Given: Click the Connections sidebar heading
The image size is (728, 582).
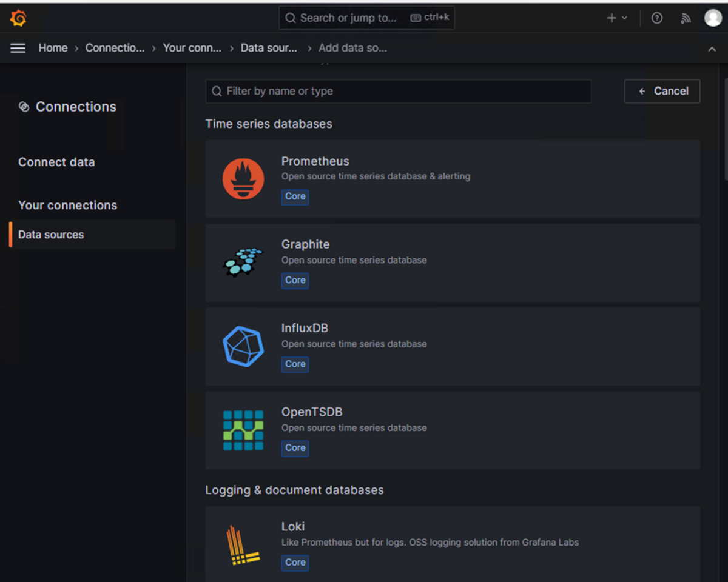Looking at the screenshot, I should [x=76, y=107].
